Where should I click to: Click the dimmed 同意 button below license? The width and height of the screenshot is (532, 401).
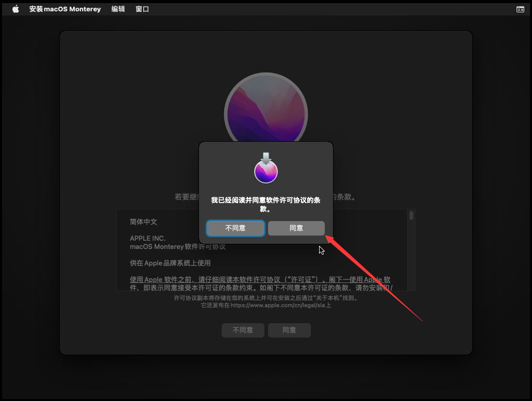[x=289, y=330]
